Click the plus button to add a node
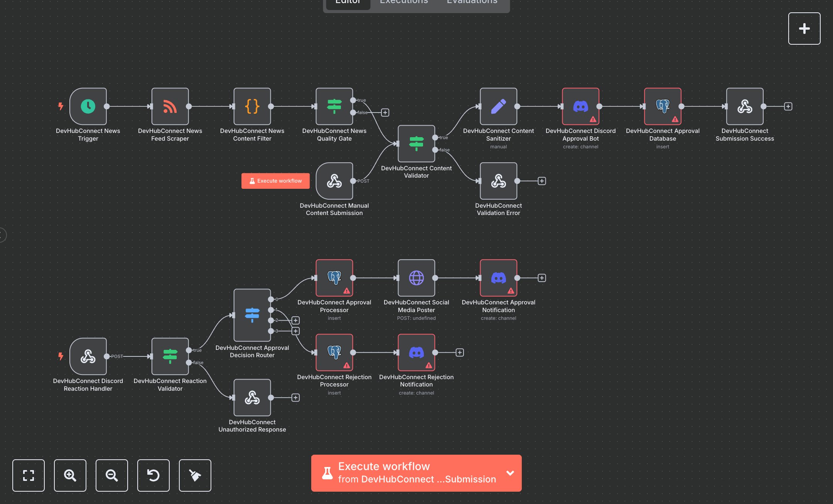Image resolution: width=833 pixels, height=504 pixels. pos(804,28)
